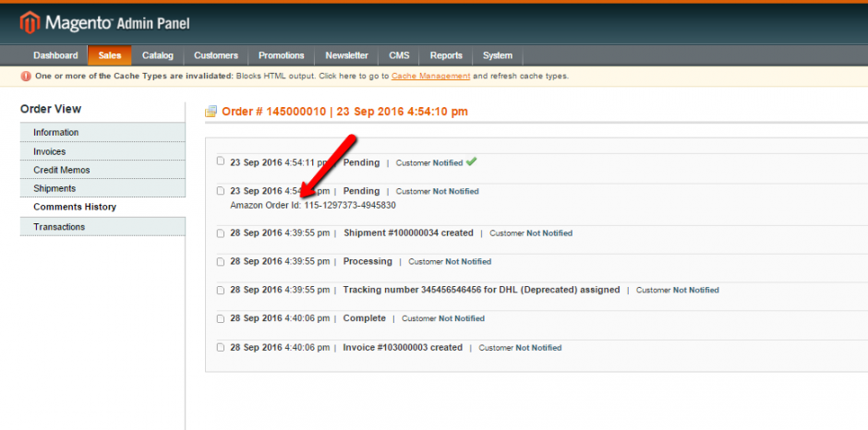This screenshot has height=430, width=868.
Task: Tick checkbox for the Processing entry
Action: [x=221, y=261]
